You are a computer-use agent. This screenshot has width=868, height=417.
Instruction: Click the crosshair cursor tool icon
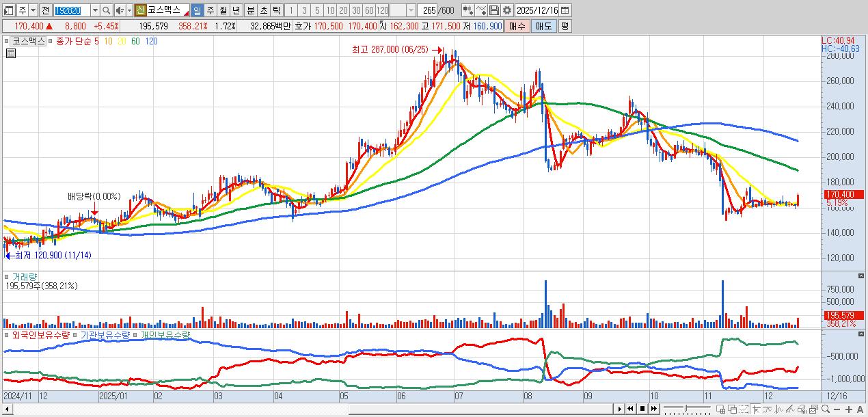[757, 409]
